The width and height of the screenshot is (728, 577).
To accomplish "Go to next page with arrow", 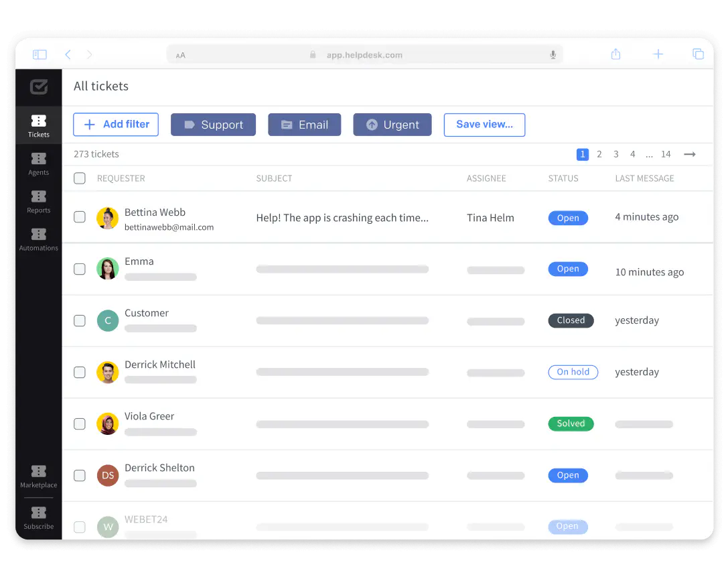I will click(x=689, y=154).
